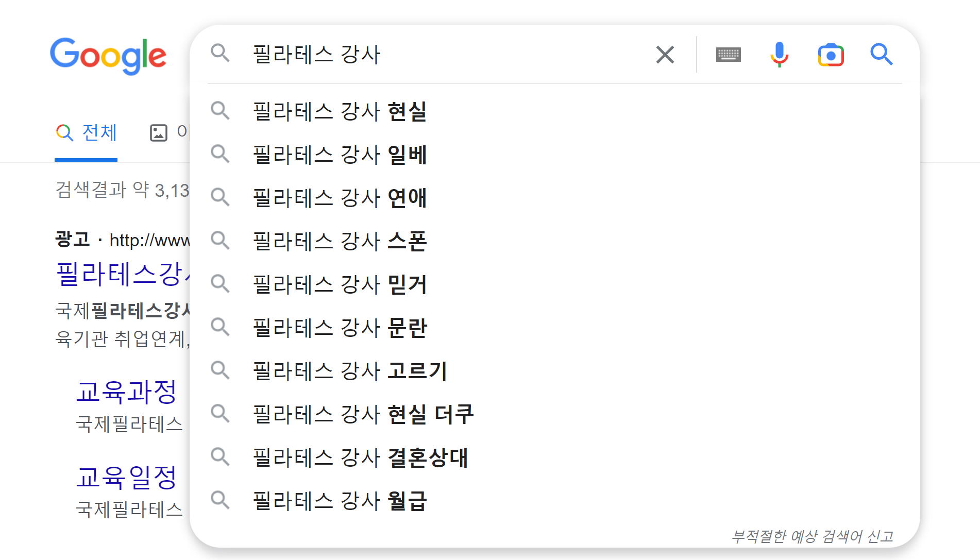This screenshot has height=560, width=980.
Task: Click the magnifier icon beside 필라테스 강사 현실
Action: click(221, 111)
